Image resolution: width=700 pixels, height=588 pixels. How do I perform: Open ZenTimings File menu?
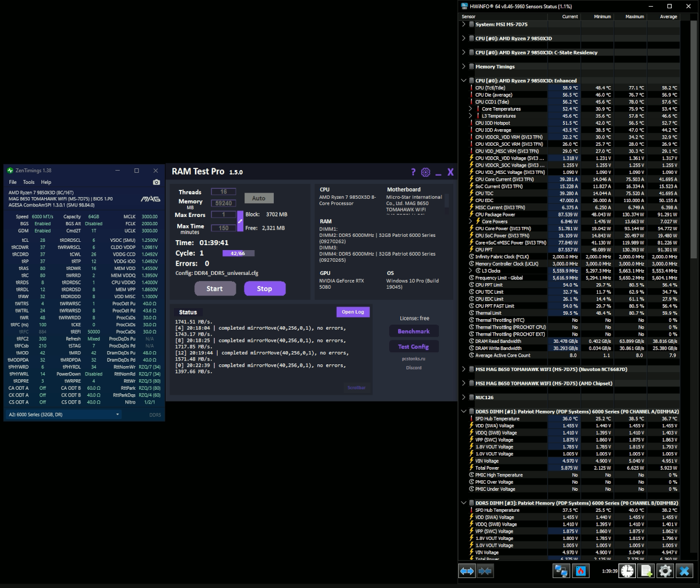point(13,182)
